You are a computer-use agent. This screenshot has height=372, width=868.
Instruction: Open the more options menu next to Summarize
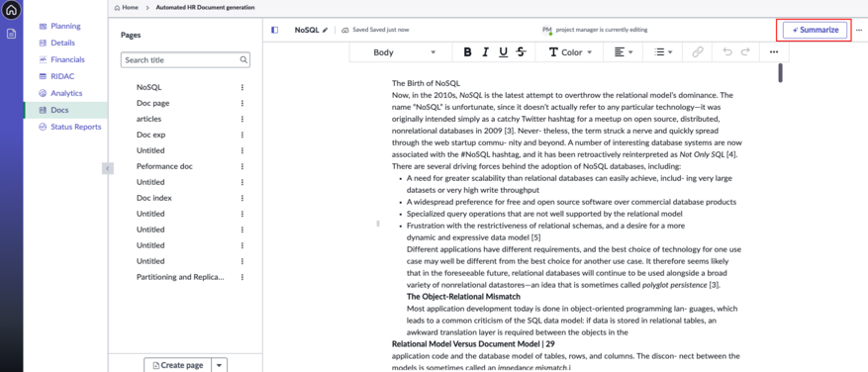[858, 30]
